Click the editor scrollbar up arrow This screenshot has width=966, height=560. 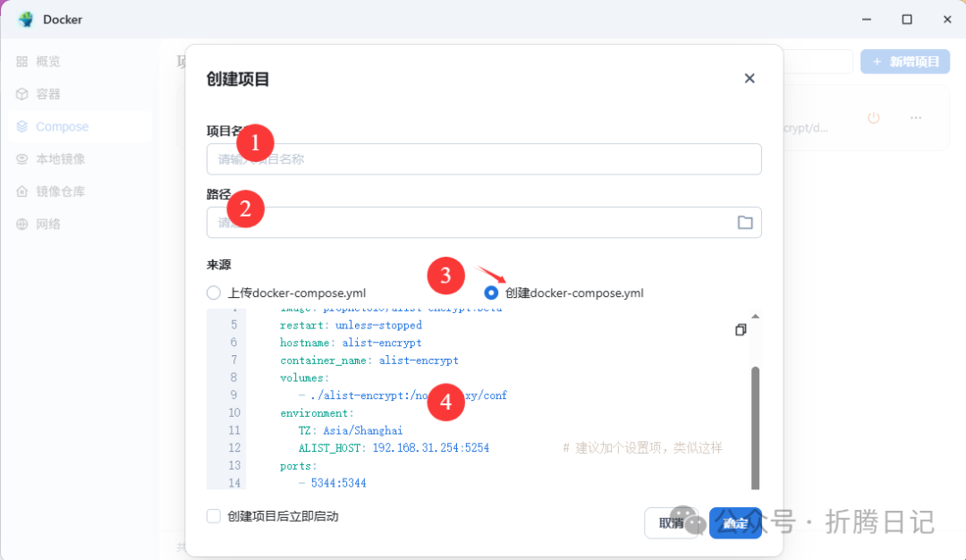(755, 316)
